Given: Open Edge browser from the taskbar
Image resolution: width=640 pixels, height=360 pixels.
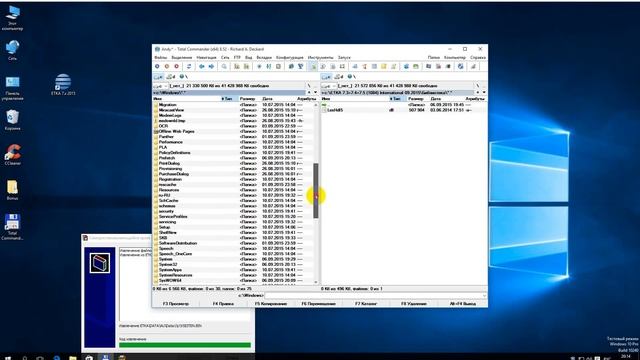Looking at the screenshot, I should tap(57, 358).
